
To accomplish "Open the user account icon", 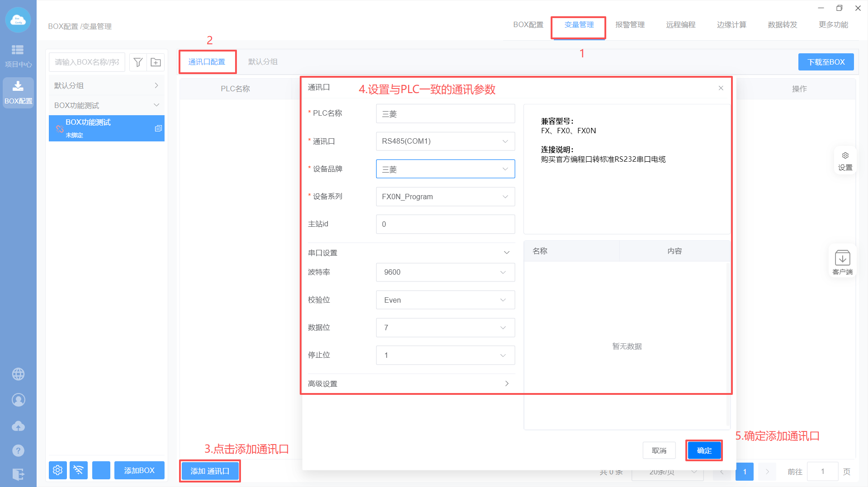I will 18,400.
